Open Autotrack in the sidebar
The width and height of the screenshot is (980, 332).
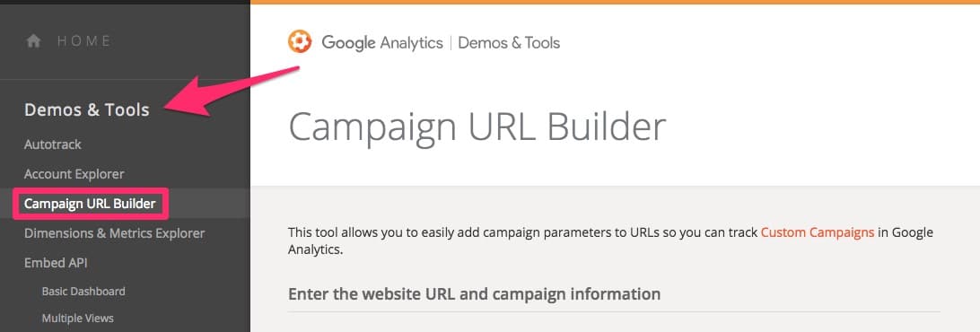[52, 144]
